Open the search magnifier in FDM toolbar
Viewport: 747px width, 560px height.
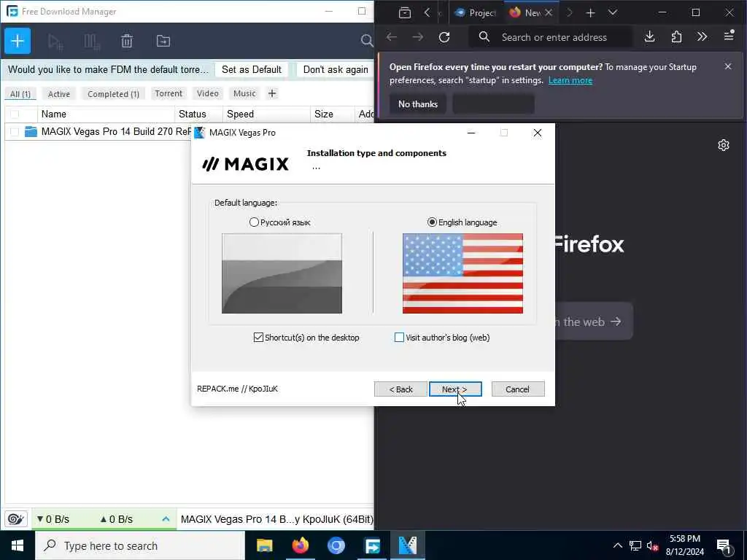366,41
